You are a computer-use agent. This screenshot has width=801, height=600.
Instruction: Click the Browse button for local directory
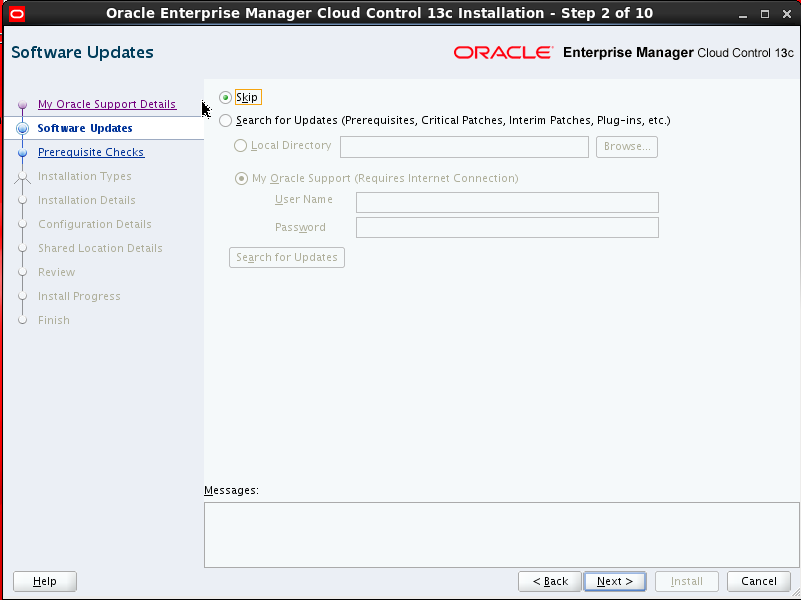(x=626, y=146)
